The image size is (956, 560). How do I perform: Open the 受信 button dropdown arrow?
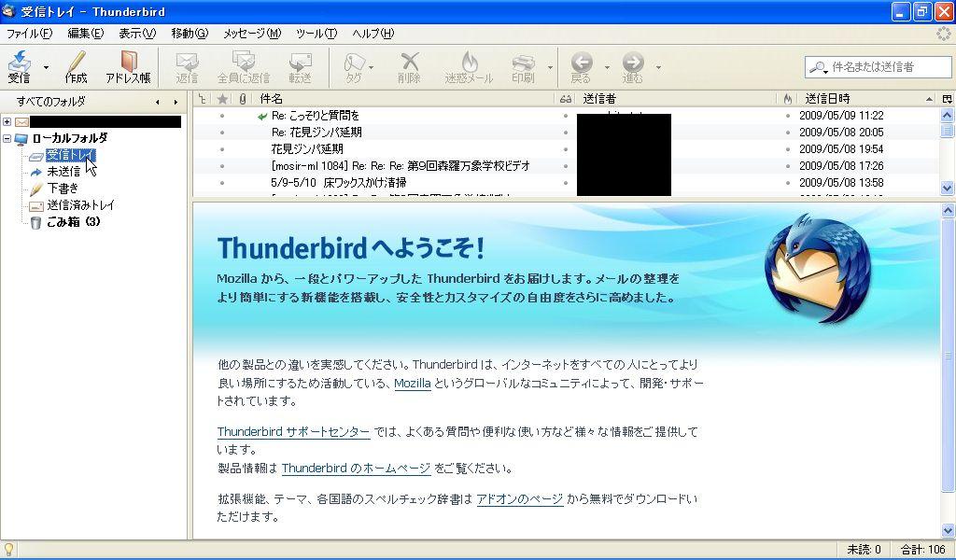(x=47, y=67)
